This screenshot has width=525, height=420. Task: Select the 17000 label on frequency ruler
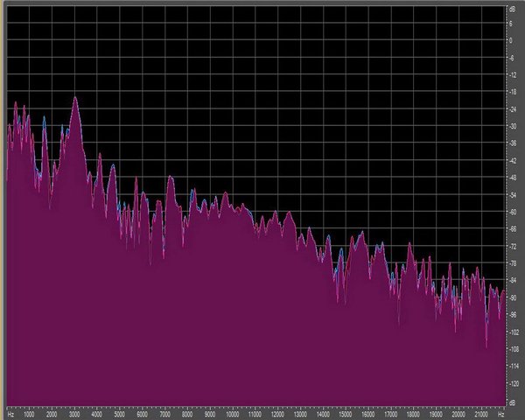[391, 415]
